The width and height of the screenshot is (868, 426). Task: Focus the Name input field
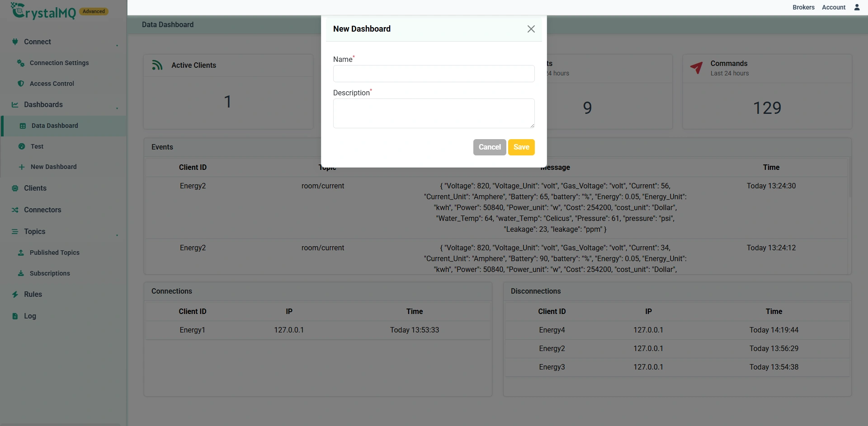coord(434,74)
